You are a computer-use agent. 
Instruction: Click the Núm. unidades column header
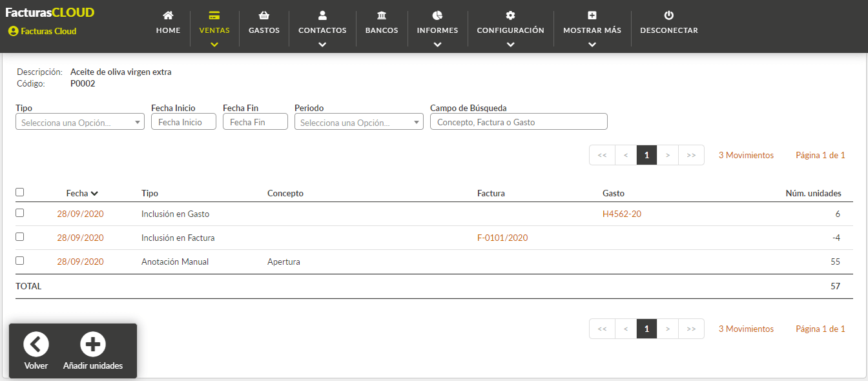coord(813,193)
